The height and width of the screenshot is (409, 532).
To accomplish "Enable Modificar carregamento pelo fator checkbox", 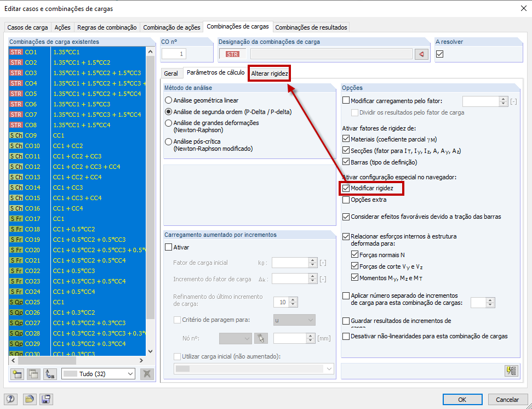I will (x=346, y=100).
